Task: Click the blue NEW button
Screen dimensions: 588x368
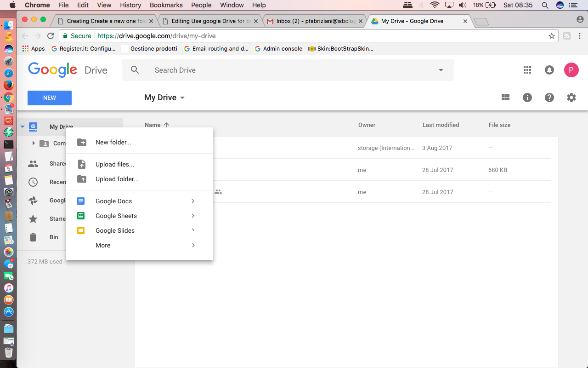Action: (x=50, y=98)
